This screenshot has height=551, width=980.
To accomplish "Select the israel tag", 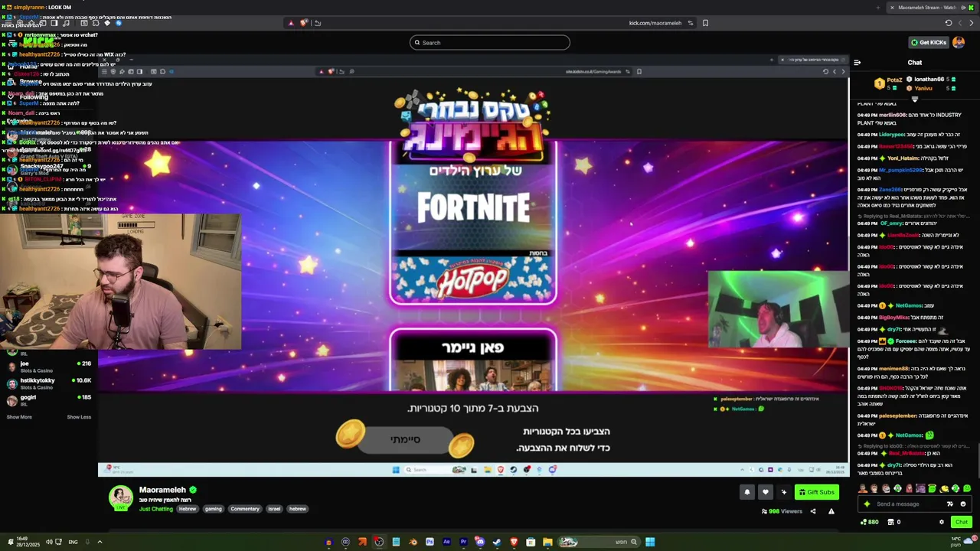I will tap(274, 509).
